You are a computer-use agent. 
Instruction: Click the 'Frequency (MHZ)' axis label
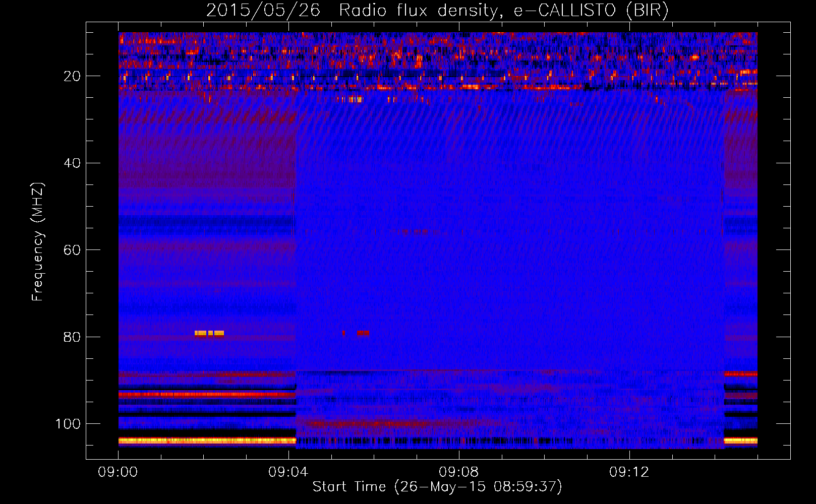point(38,241)
